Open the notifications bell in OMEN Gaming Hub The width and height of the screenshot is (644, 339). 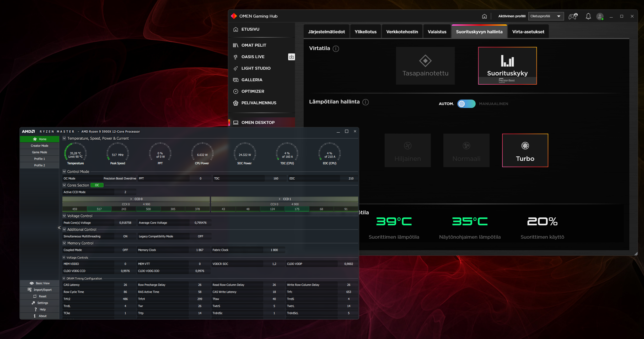pyautogui.click(x=588, y=16)
